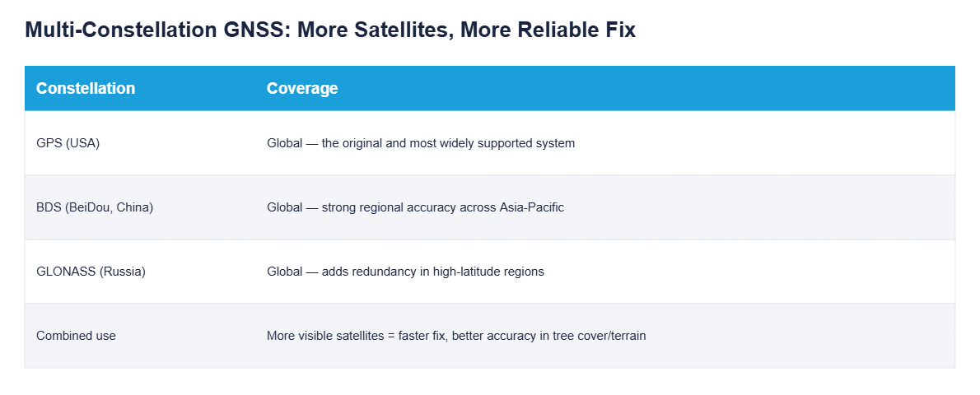Click "More Reliable Fix" in the heading
The width and height of the screenshot is (980, 395).
(548, 30)
